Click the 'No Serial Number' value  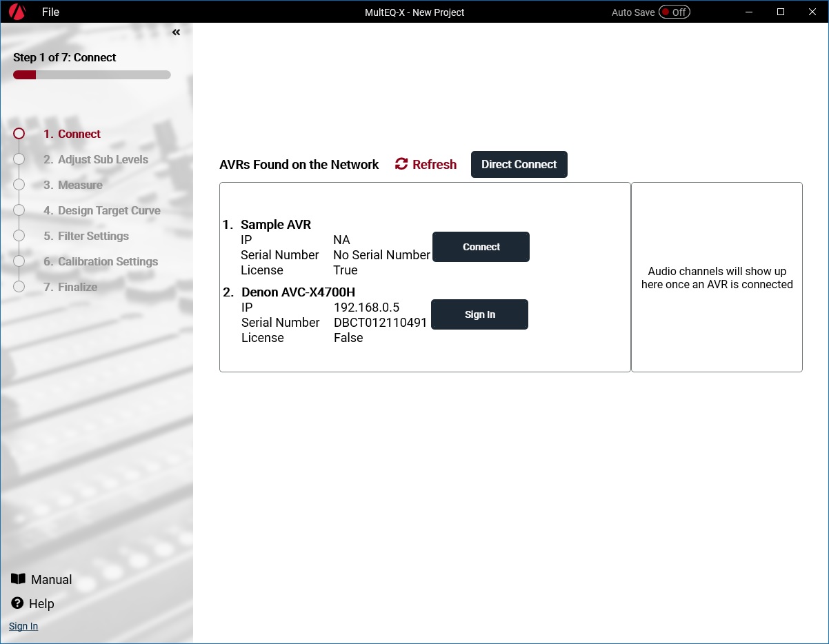pyautogui.click(x=381, y=255)
